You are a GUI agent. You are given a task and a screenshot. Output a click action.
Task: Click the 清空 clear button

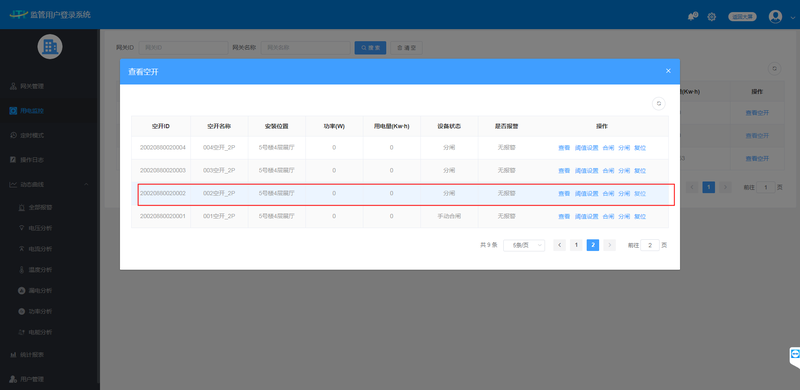pyautogui.click(x=407, y=47)
